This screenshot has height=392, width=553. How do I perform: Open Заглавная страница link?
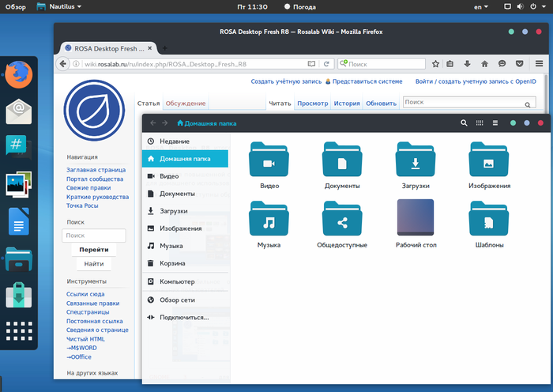(96, 170)
